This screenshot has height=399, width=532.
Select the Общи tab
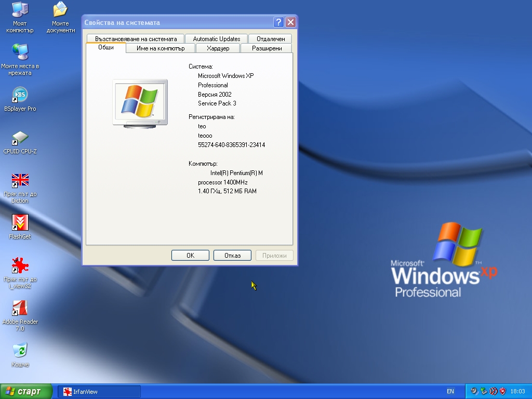pos(106,47)
